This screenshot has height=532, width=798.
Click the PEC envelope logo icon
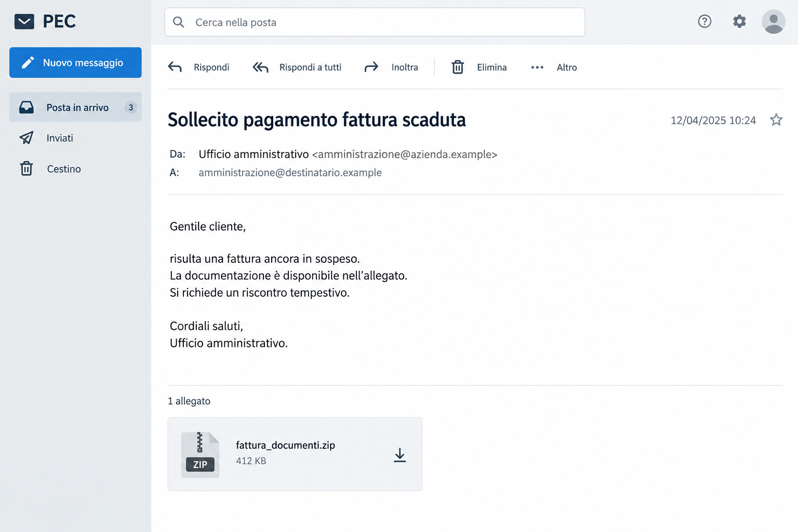[24, 21]
